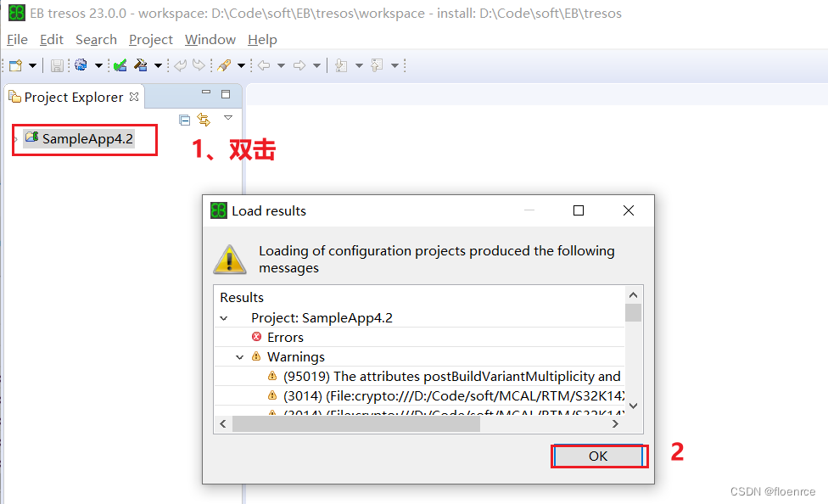Viewport: 828px width, 504px height.
Task: Open the Back history dropdown arrow
Action: pyautogui.click(x=282, y=65)
